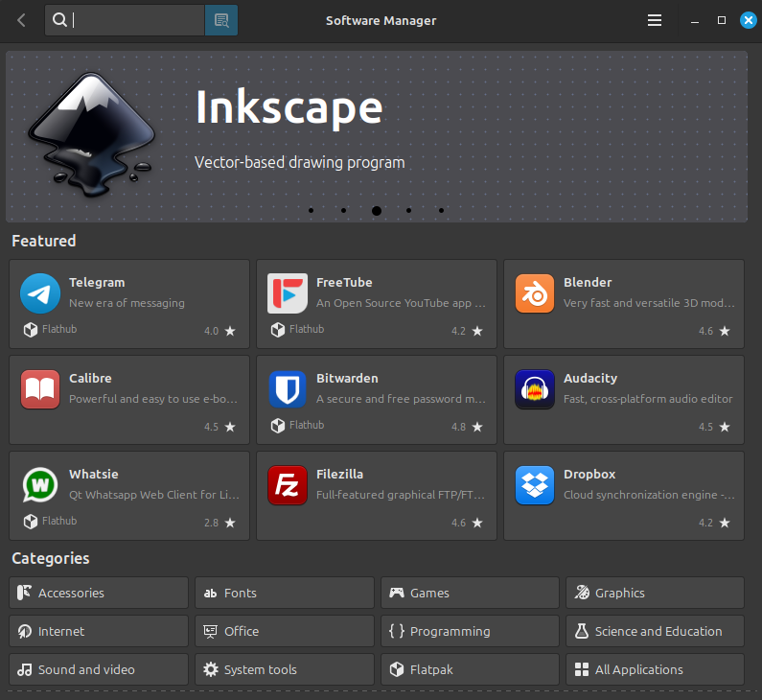Toggle search in descriptions button
This screenshot has height=700, width=762.
tap(221, 20)
